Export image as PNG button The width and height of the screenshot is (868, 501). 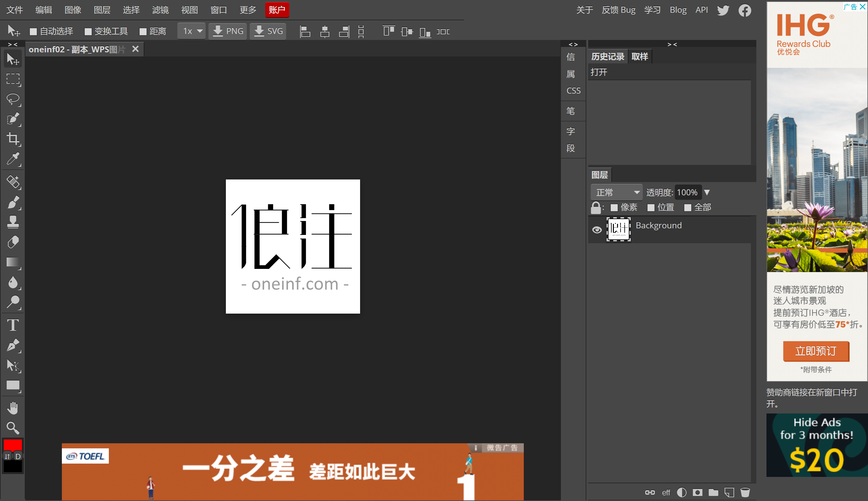pos(228,31)
